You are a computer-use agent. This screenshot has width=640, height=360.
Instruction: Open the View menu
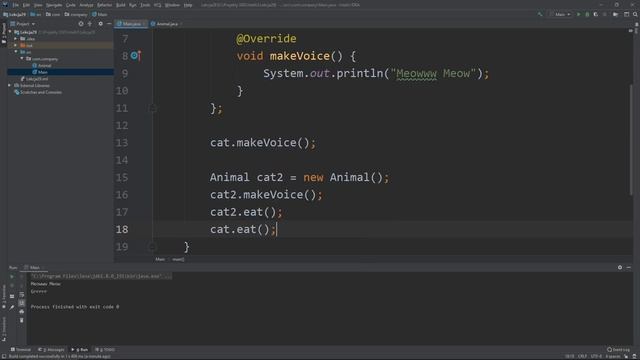[x=38, y=5]
